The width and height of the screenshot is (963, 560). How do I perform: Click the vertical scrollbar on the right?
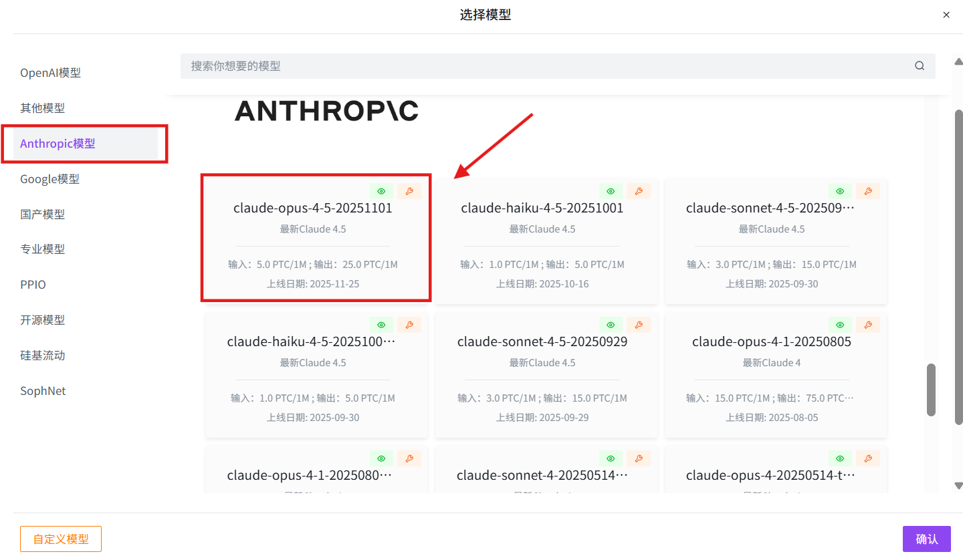(930, 388)
